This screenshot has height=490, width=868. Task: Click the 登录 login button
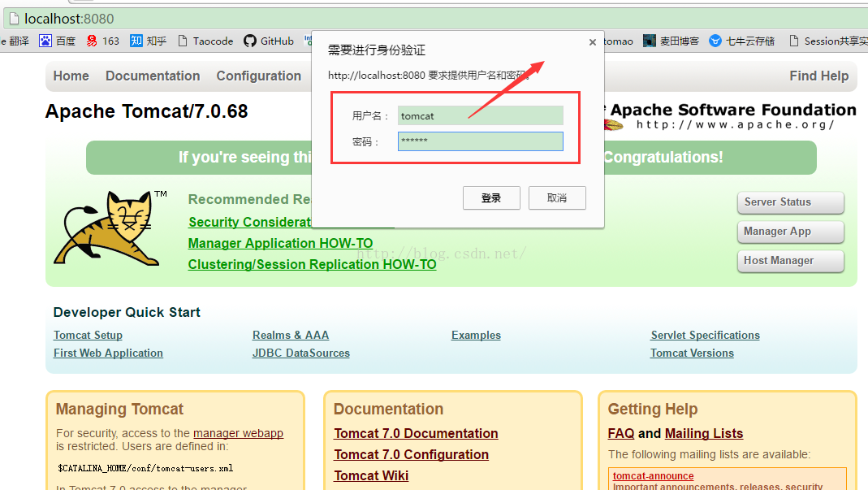[x=491, y=198]
